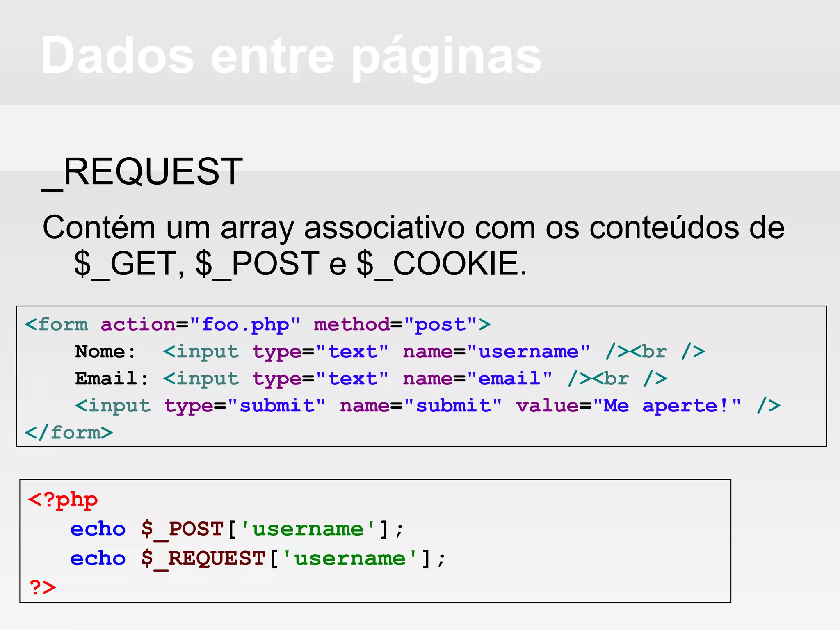Click the line echo $_REQUEST['username'];
This screenshot has height=630, width=840.
coord(258,559)
